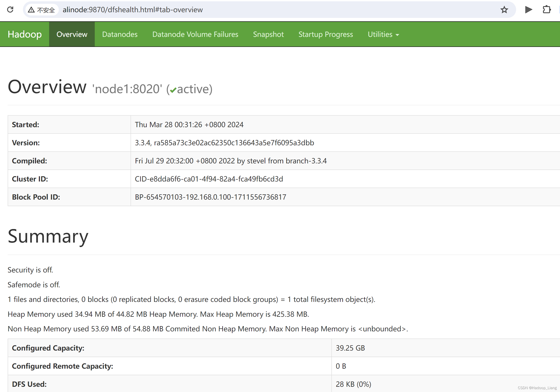Click the Datanodes tab icon
Image resolution: width=560 pixels, height=392 pixels.
coord(120,34)
